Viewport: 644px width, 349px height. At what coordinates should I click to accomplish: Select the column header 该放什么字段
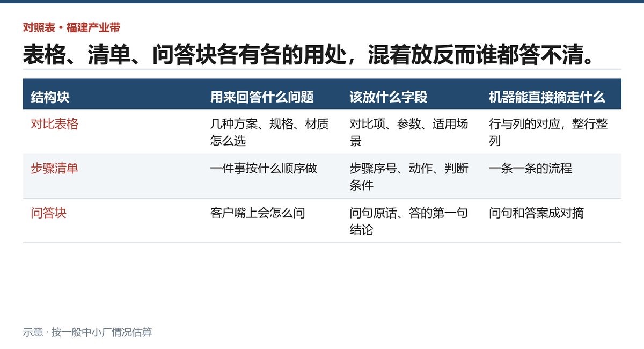click(x=389, y=97)
